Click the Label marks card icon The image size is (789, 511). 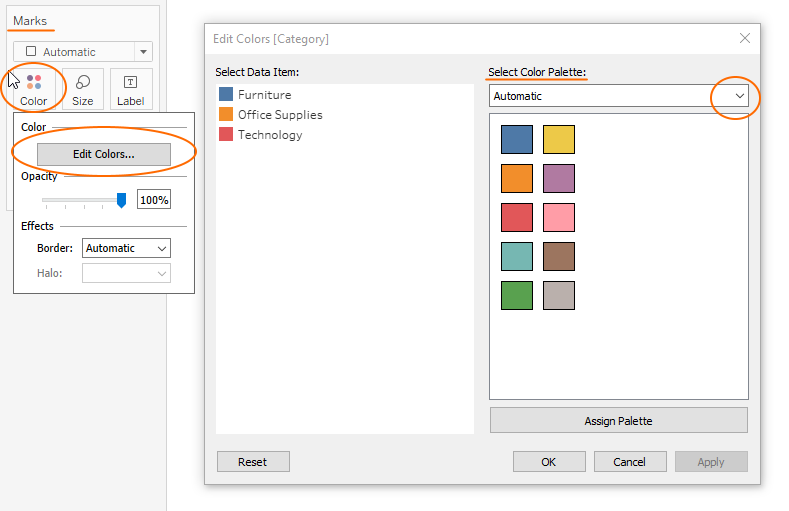coord(130,88)
